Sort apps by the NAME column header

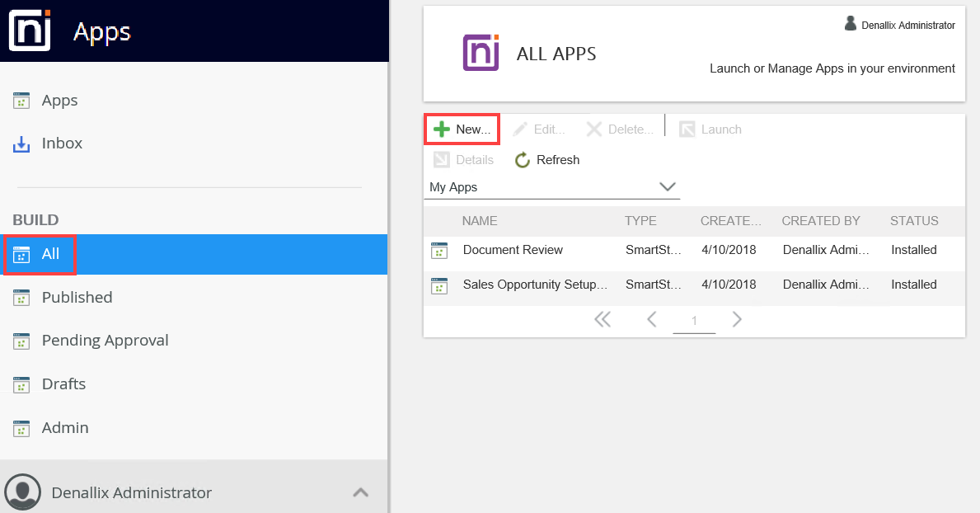pyautogui.click(x=480, y=221)
